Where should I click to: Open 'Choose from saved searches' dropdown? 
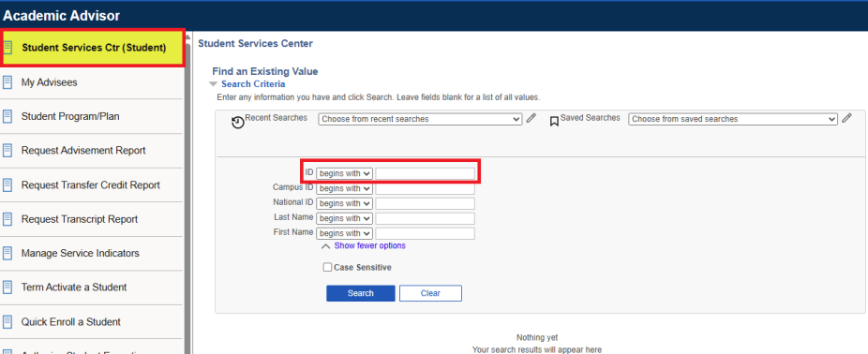point(733,119)
